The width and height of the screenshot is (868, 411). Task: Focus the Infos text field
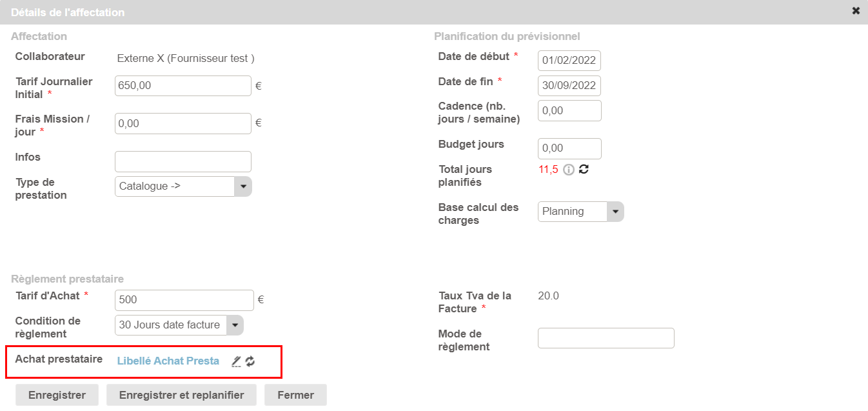tap(182, 161)
